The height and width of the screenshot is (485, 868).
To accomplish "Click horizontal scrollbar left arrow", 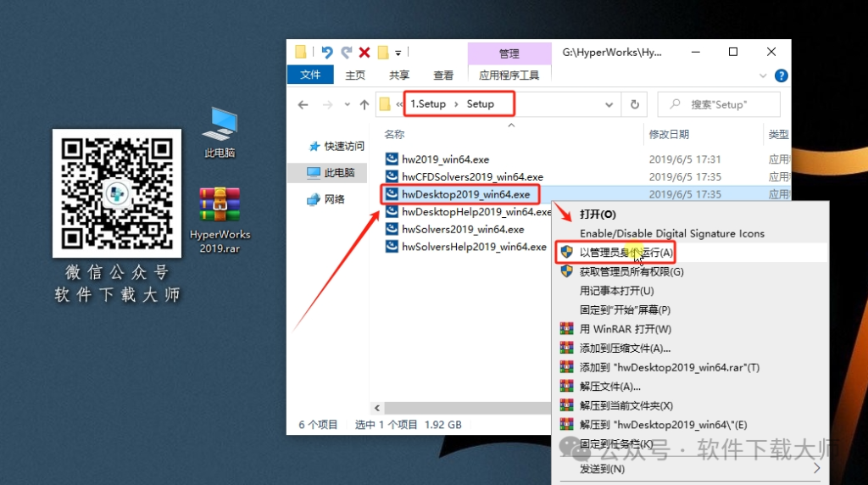I will click(377, 408).
